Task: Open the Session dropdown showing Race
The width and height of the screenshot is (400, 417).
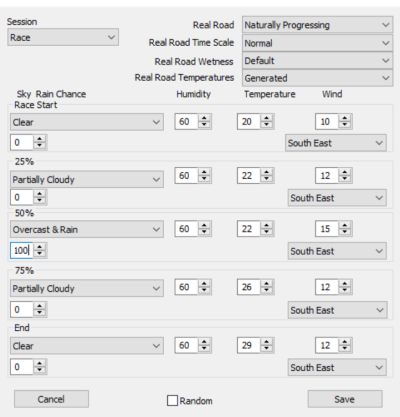Action: point(63,37)
